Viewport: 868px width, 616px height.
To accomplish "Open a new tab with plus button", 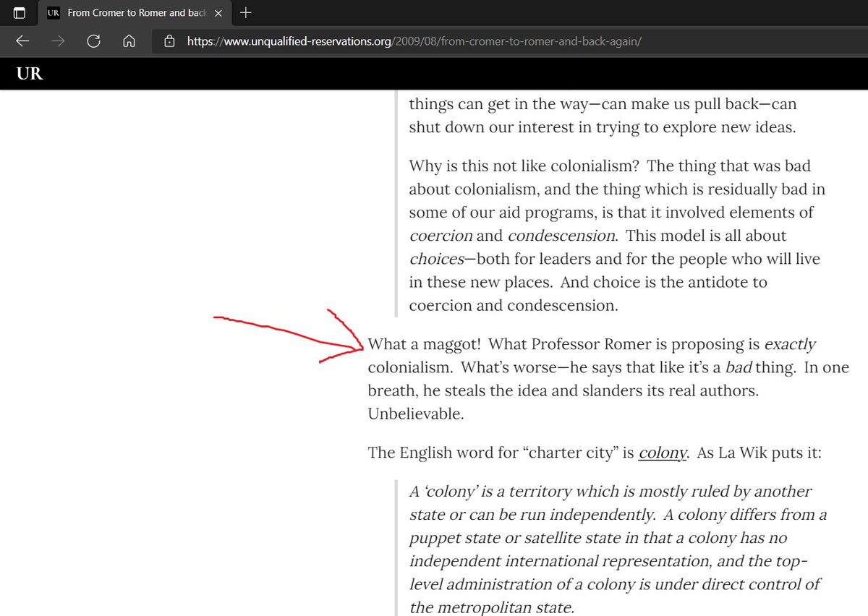I will coord(246,12).
